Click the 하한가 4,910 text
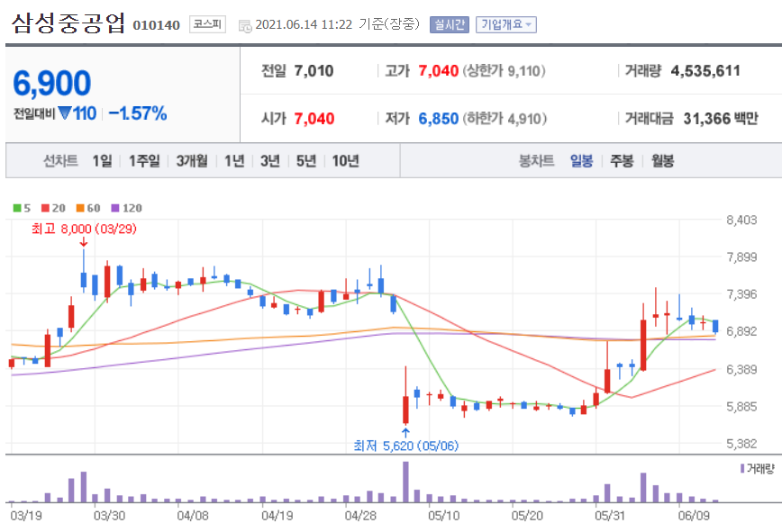The width and height of the screenshot is (782, 532). point(505,119)
